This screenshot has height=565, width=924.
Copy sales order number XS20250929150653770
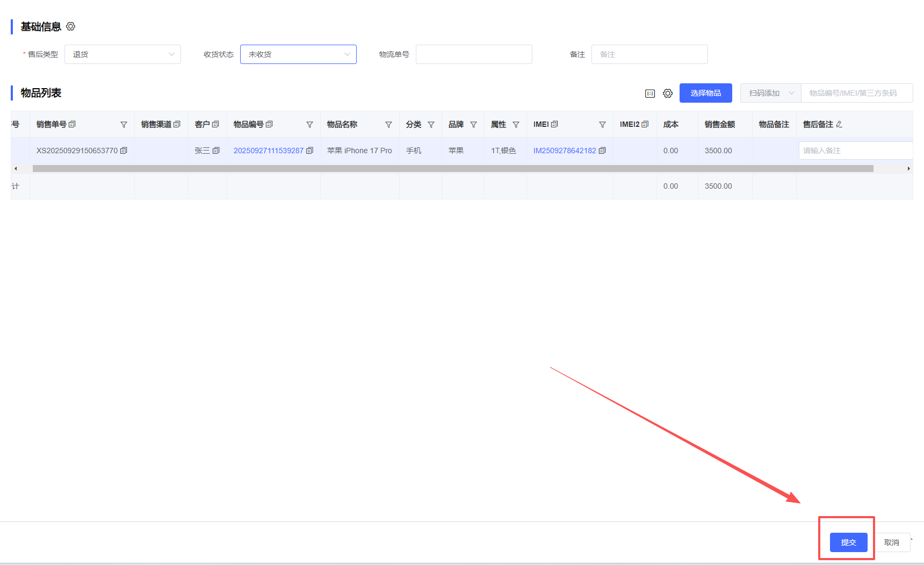point(124,151)
